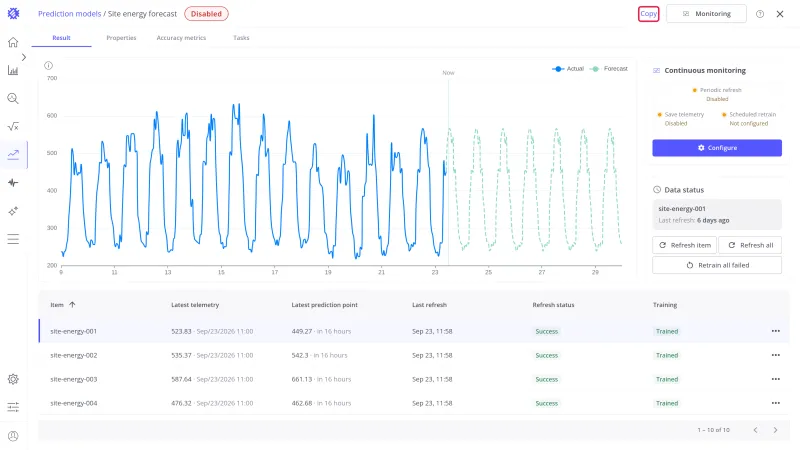Screen dimensions: 800x450
Task: Open the square root formula sidebar icon
Action: click(13, 127)
